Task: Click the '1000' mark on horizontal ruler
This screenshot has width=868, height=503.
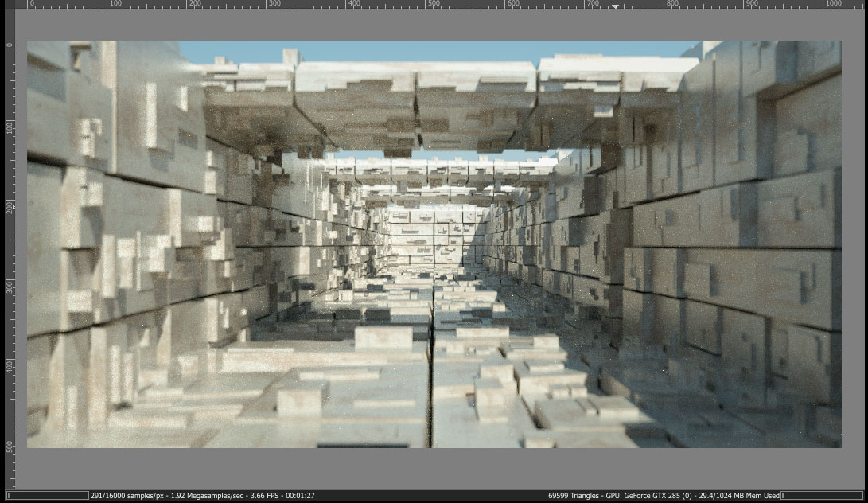Action: (x=834, y=3)
